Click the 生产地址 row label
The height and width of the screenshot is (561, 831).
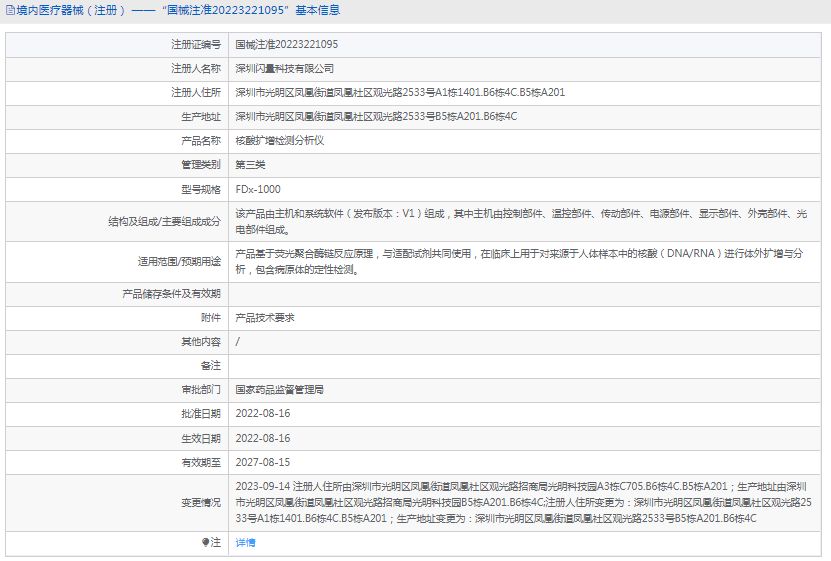click(201, 117)
